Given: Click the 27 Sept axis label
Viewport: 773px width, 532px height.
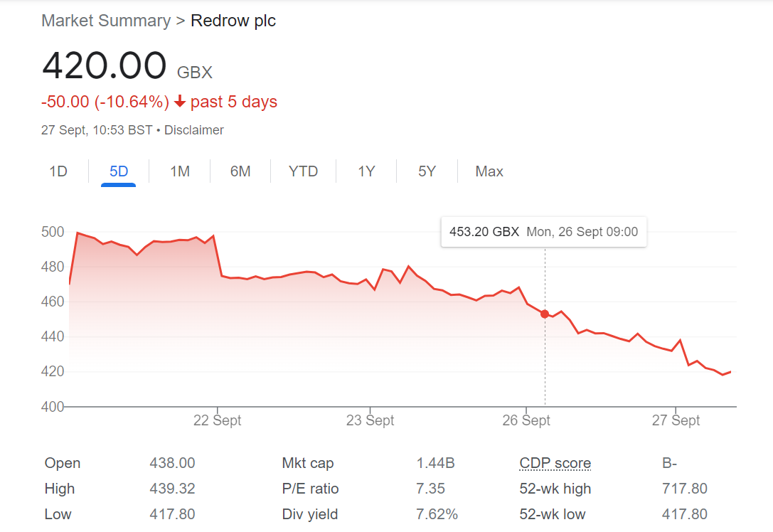Looking at the screenshot, I should click(x=676, y=420).
